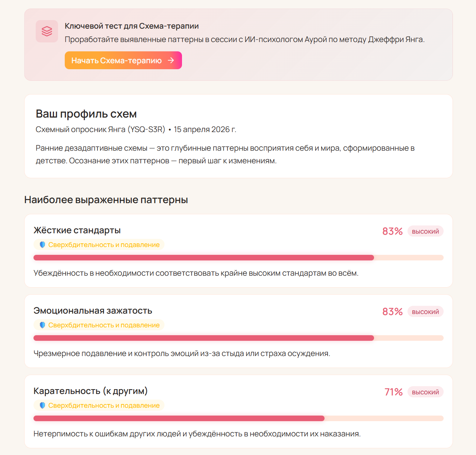The height and width of the screenshot is (455, 476).
Task: Click shield icon under Жёсткие стандарты
Action: point(42,245)
